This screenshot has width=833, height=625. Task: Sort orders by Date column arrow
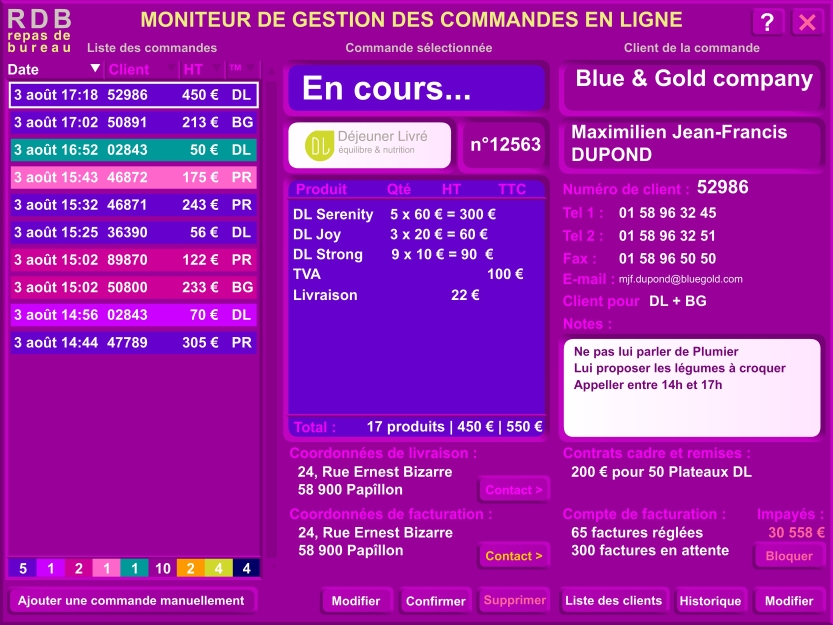tap(95, 68)
